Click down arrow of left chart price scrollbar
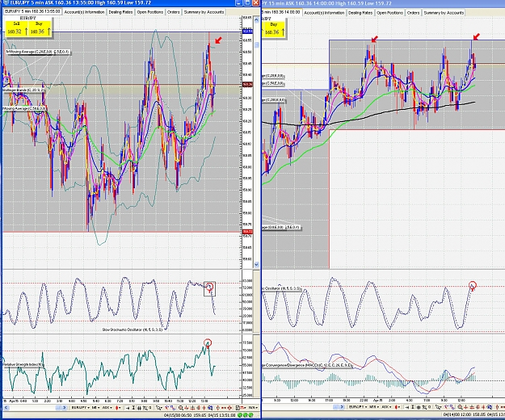Image resolution: width=505 pixels, height=420 pixels. 257,265
